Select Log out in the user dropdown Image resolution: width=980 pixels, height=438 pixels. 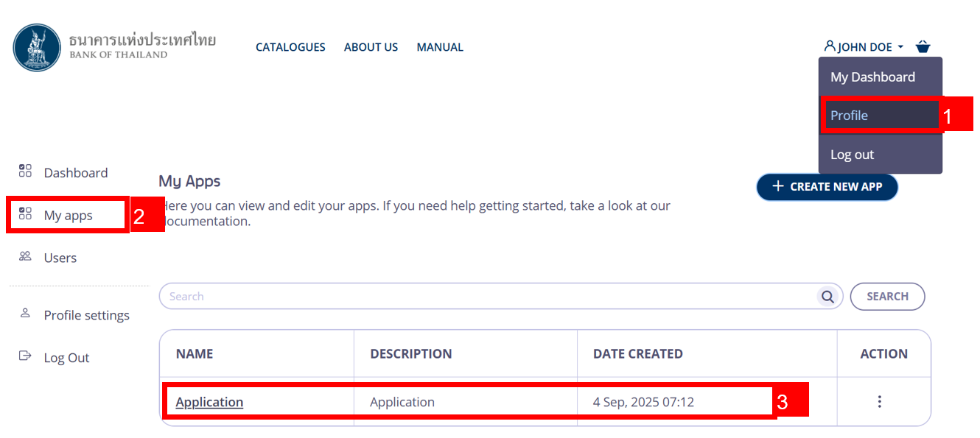(852, 155)
